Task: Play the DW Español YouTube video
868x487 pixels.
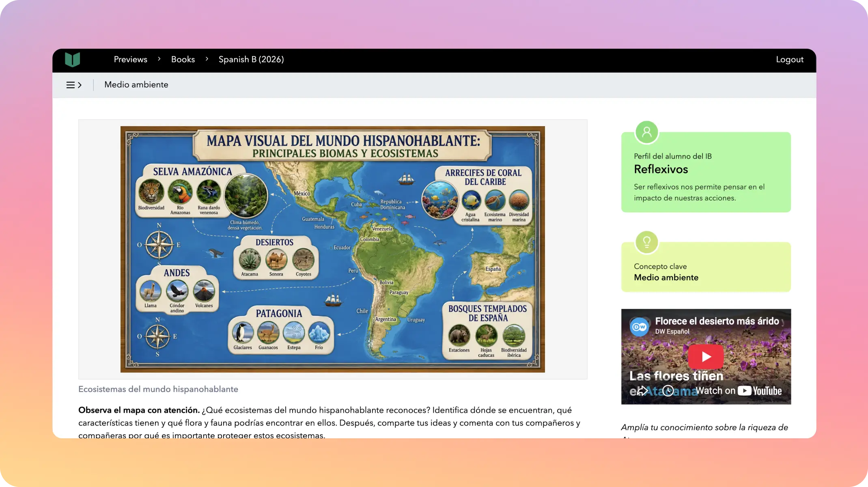Action: pyautogui.click(x=706, y=356)
